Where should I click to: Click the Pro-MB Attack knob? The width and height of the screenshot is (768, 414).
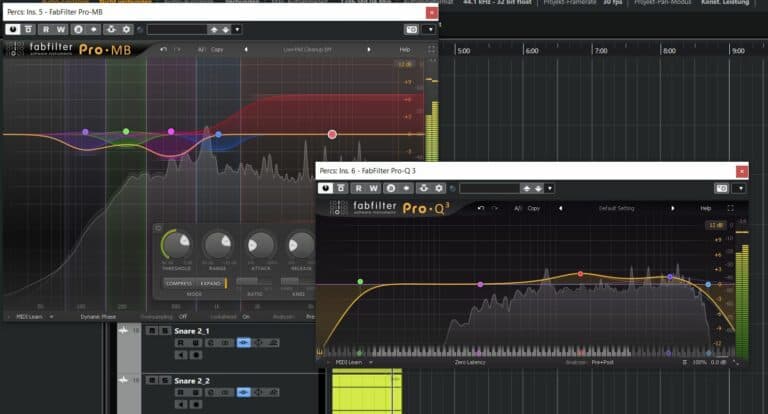[260, 245]
